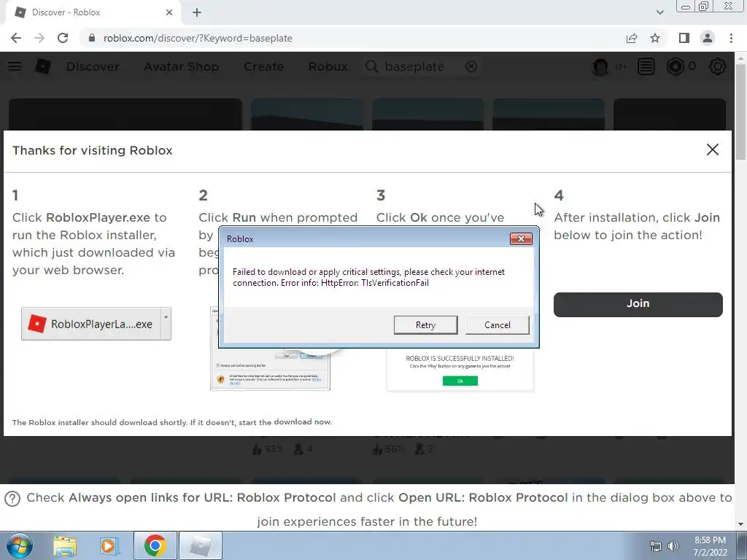Viewport: 747px width, 560px height.
Task: Open the clock showing 8:58 PM
Action: 710,546
